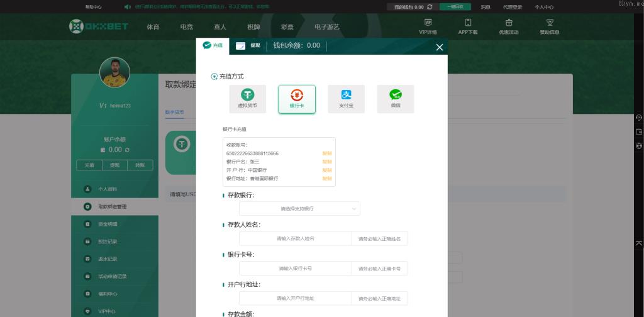Image resolution: width=644 pixels, height=317 pixels.
Task: Open VIP详情 icon in header
Action: [x=428, y=26]
